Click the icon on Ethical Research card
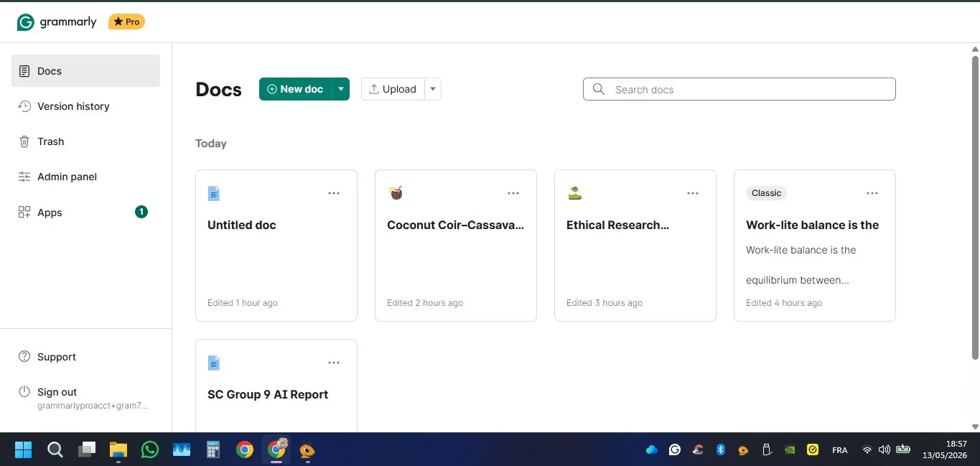 point(574,192)
